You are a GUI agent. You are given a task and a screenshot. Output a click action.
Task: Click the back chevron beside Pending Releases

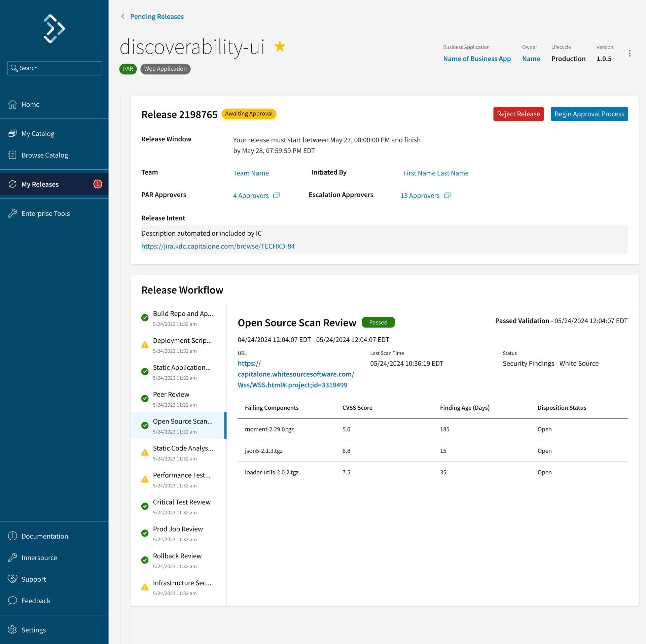123,16
